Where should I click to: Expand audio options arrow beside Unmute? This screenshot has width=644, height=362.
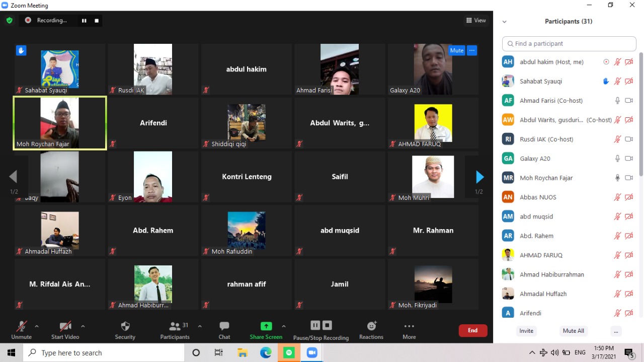pyautogui.click(x=37, y=326)
